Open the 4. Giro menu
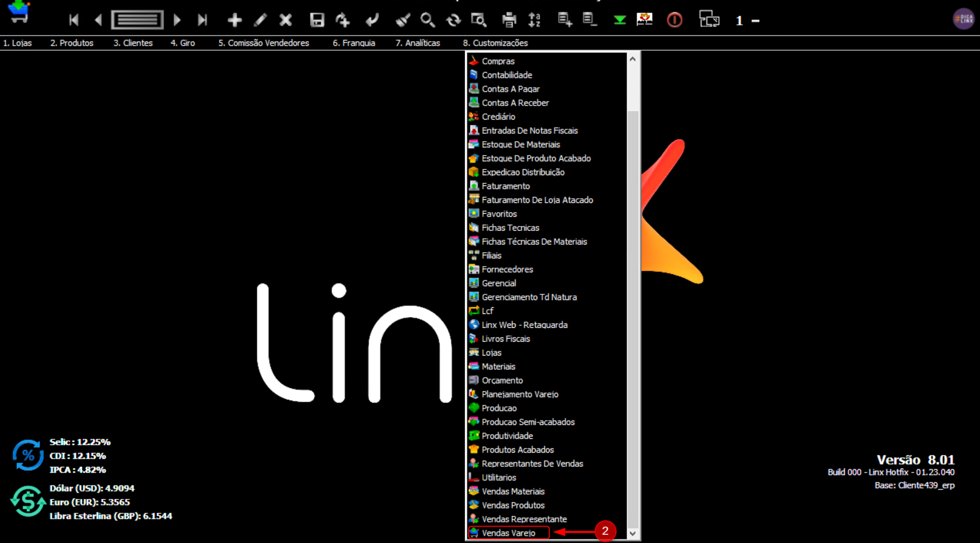 (183, 43)
